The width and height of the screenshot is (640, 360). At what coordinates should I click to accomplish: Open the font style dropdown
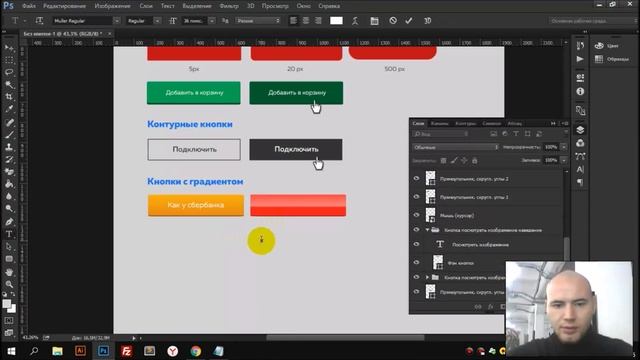click(x=157, y=21)
